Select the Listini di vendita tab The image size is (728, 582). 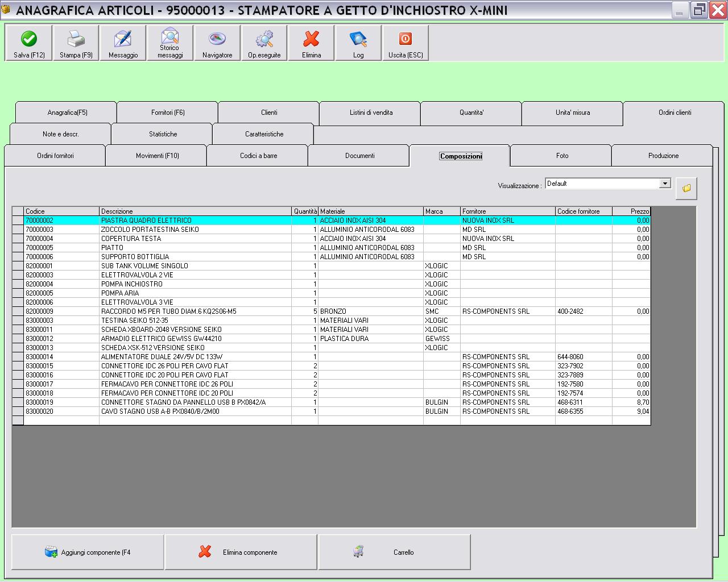click(x=371, y=113)
